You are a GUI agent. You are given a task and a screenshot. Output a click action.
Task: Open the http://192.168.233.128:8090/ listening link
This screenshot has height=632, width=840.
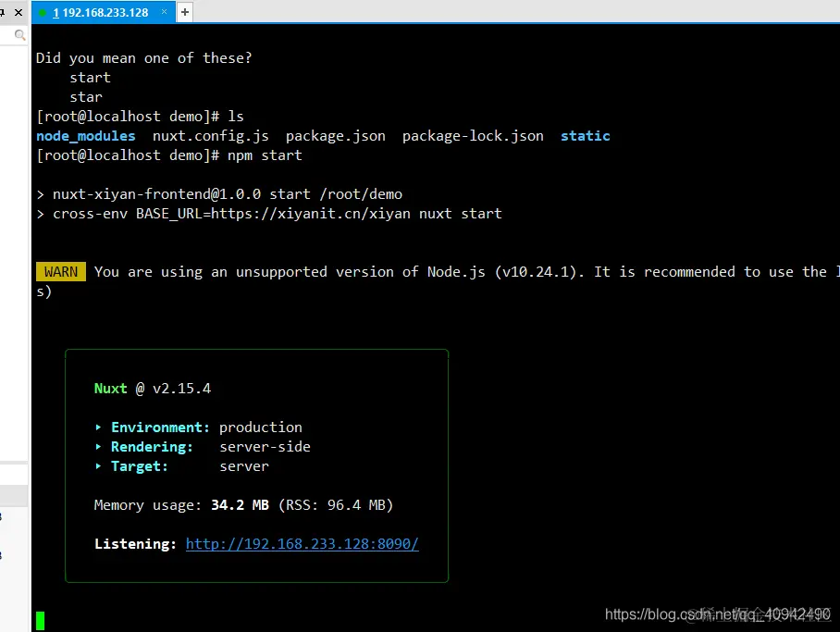[303, 543]
